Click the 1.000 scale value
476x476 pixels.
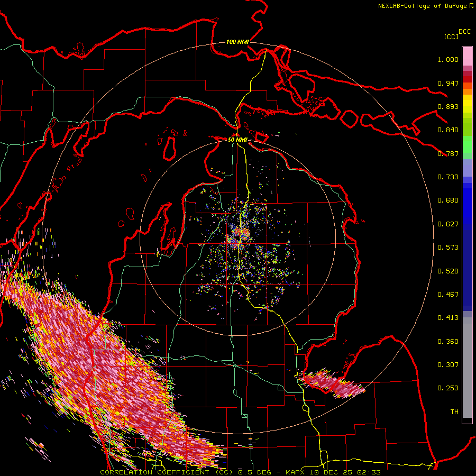coord(448,59)
